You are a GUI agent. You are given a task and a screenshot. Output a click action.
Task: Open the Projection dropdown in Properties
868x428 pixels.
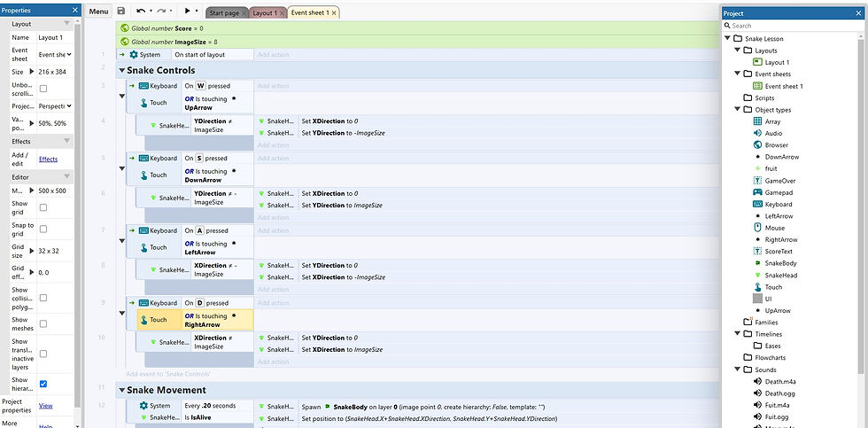click(55, 106)
